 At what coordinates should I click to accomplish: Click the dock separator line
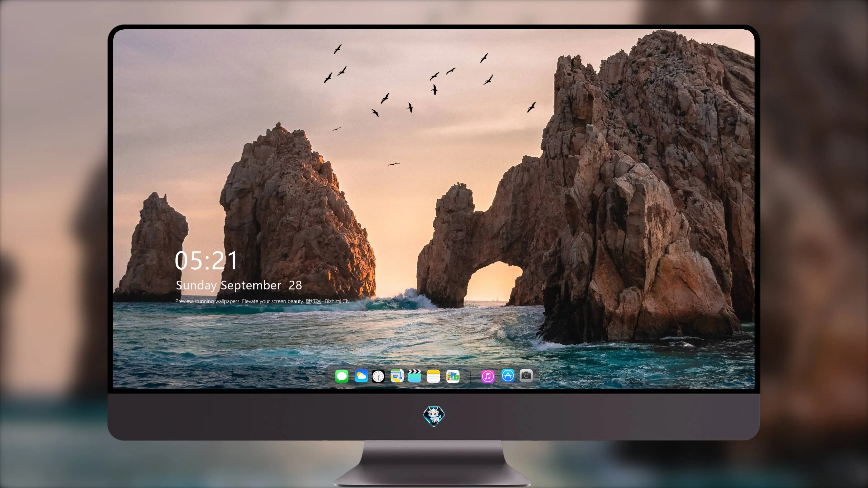coord(470,376)
